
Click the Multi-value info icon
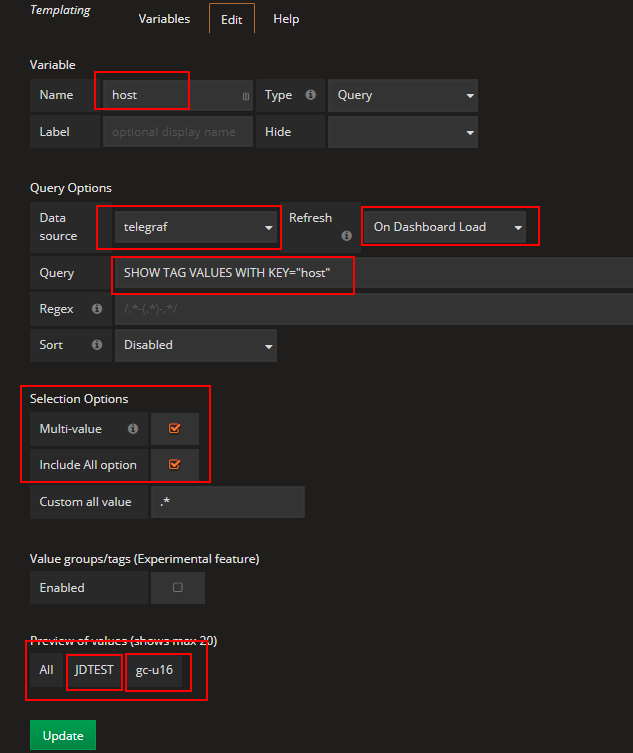click(133, 429)
